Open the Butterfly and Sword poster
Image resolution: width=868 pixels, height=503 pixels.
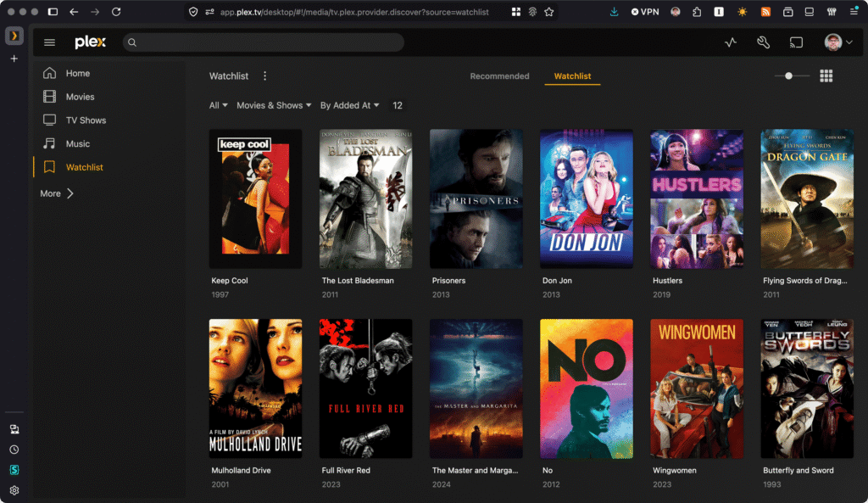807,388
